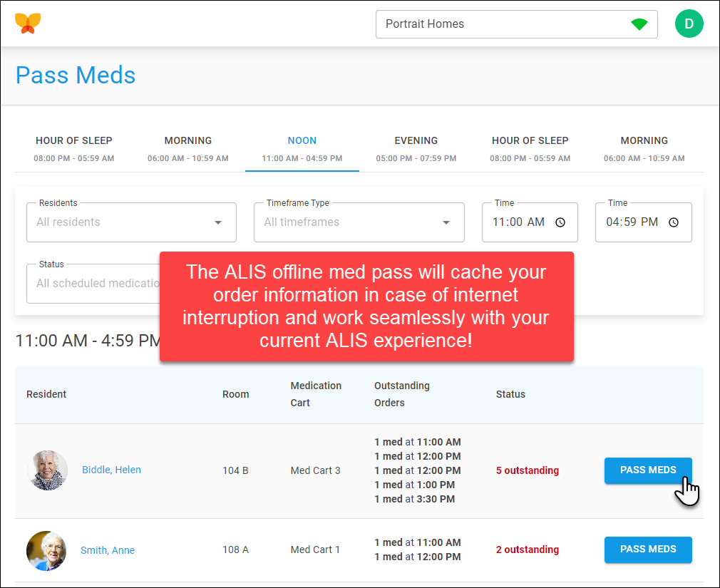Click Helen Biddle's profile photo
The image size is (720, 588).
point(48,470)
